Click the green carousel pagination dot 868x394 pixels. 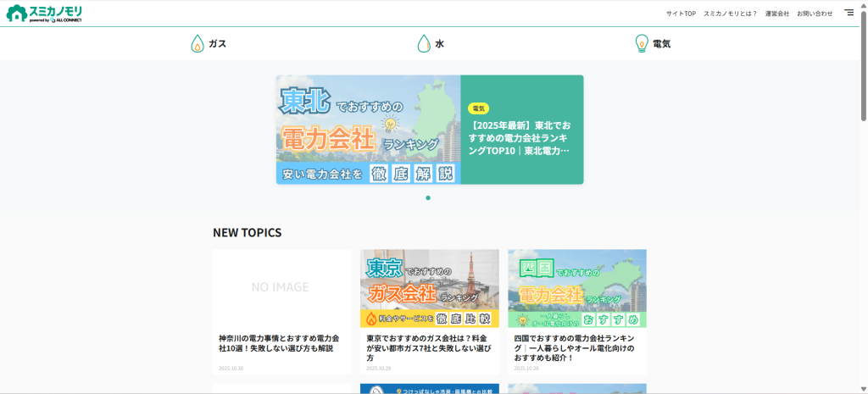[x=428, y=197]
